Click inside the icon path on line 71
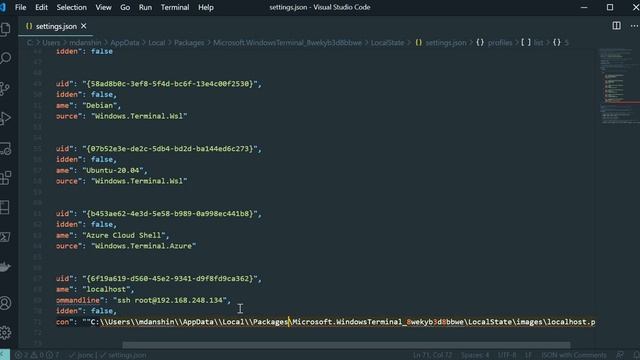 [339, 322]
